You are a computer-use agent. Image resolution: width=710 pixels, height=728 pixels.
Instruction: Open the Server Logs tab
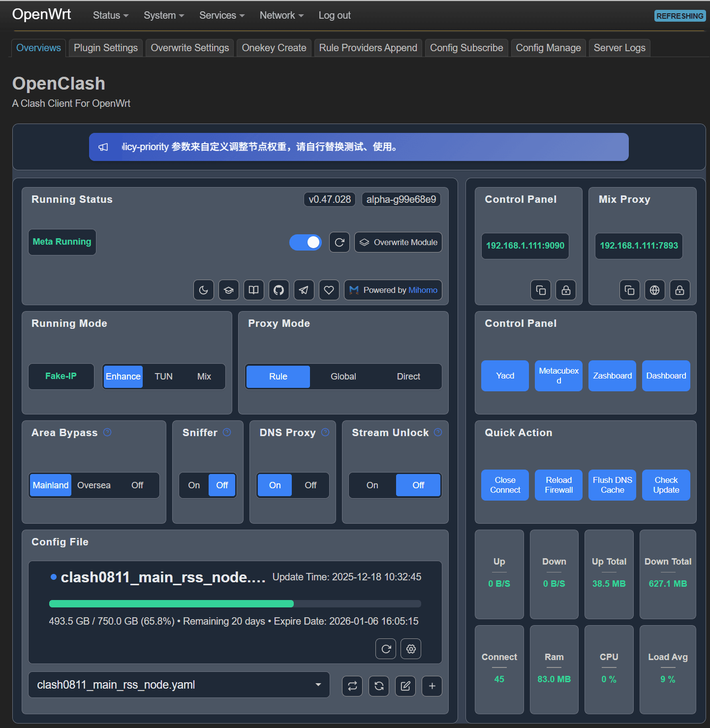[x=619, y=48]
